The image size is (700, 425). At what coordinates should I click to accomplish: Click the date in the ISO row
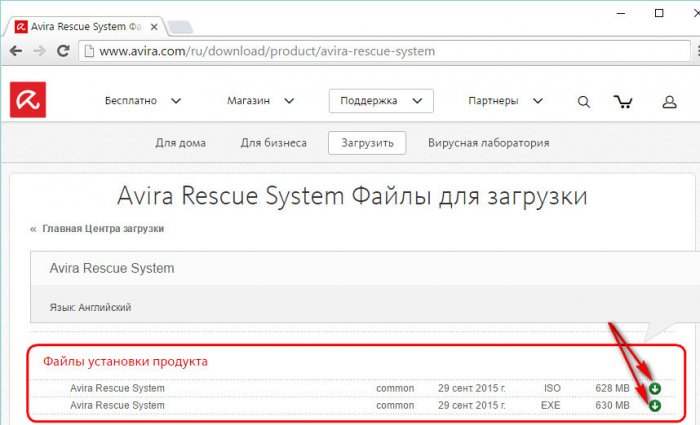471,388
